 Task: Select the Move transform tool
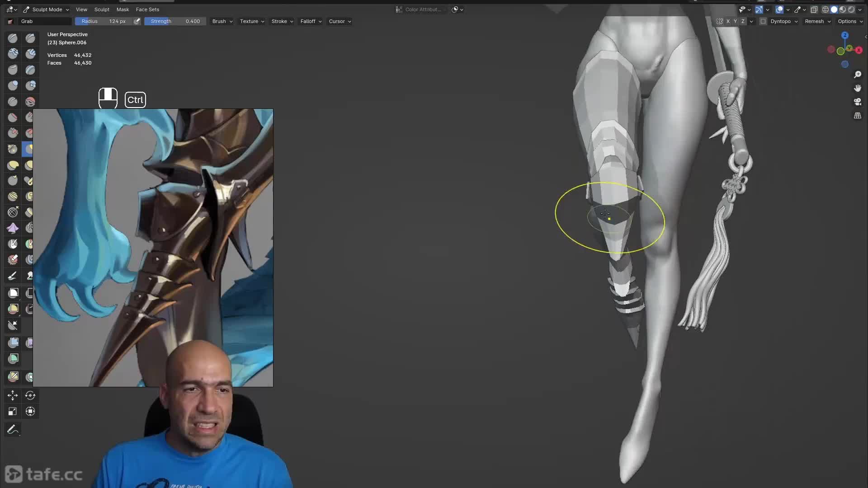click(13, 396)
